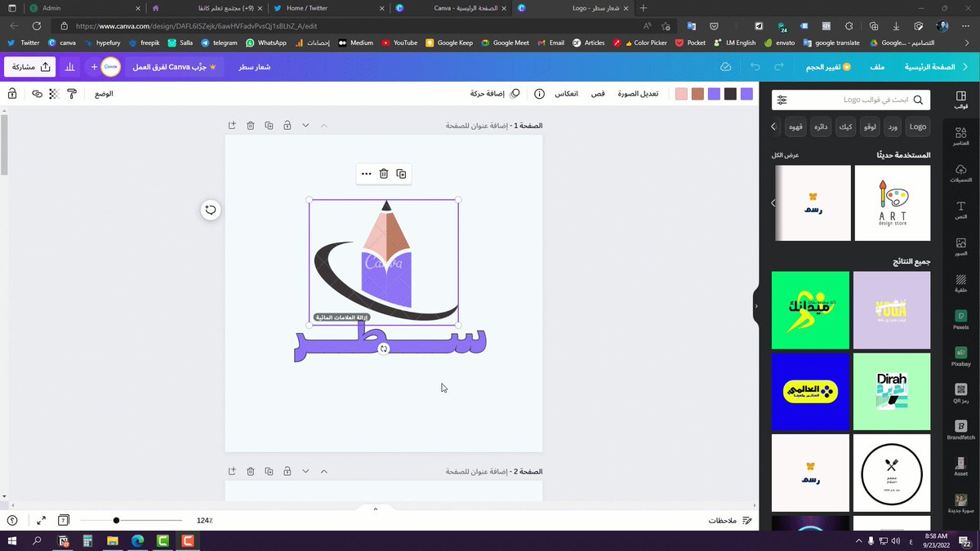This screenshot has height=551, width=980.
Task: Open the Position (الوضع) option
Action: click(104, 94)
